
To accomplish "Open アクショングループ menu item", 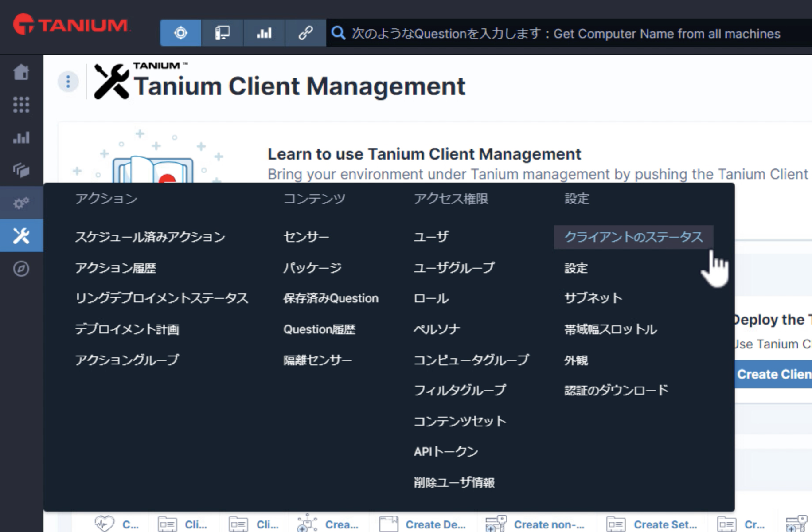I will pos(127,360).
